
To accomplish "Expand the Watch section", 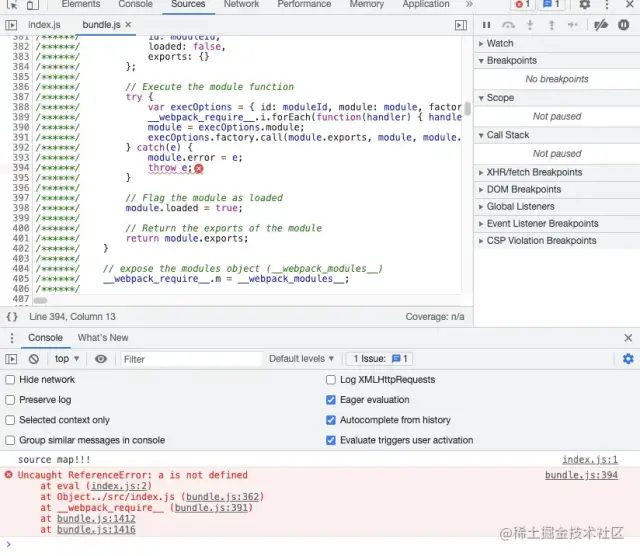I will 557,44.
